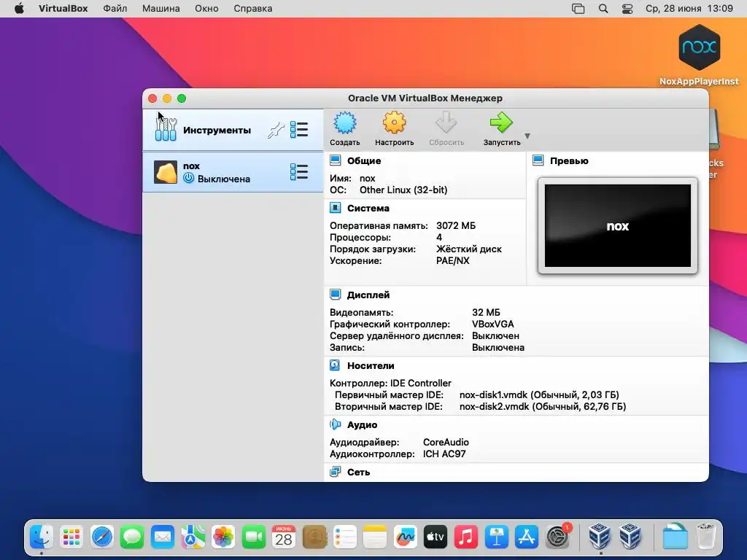Screen dimensions: 747x560
Task: Open Maps from the Dock
Action: tap(193, 537)
